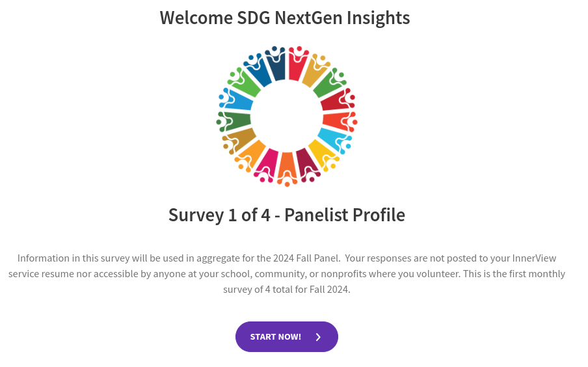Click the lime green logo segment
This screenshot has width=588, height=367.
tap(246, 85)
